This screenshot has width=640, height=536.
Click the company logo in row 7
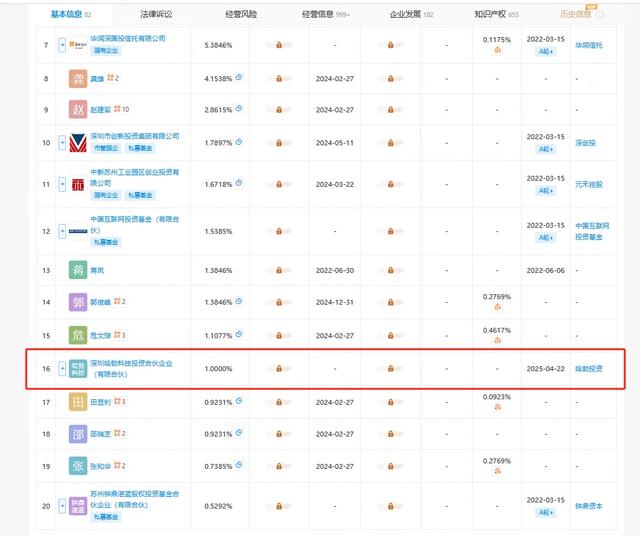(78, 44)
